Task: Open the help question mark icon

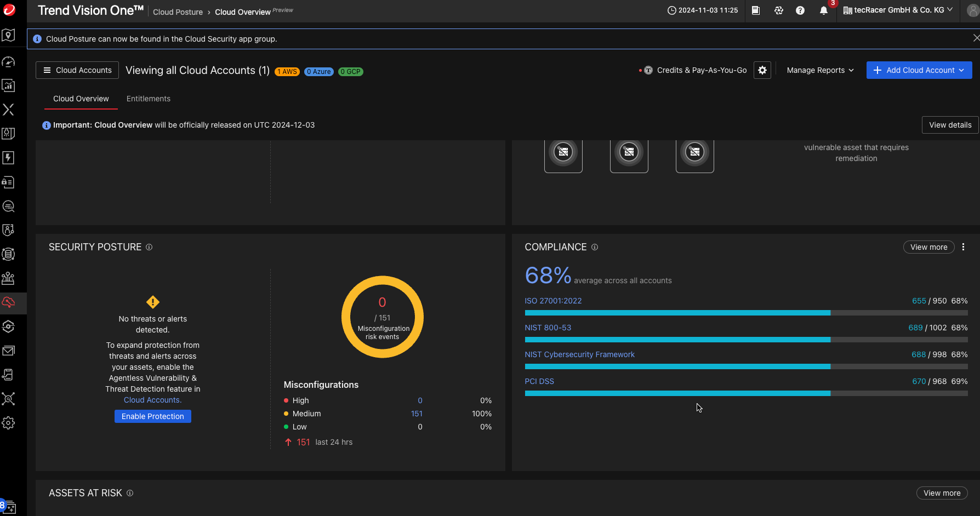Action: 800,10
